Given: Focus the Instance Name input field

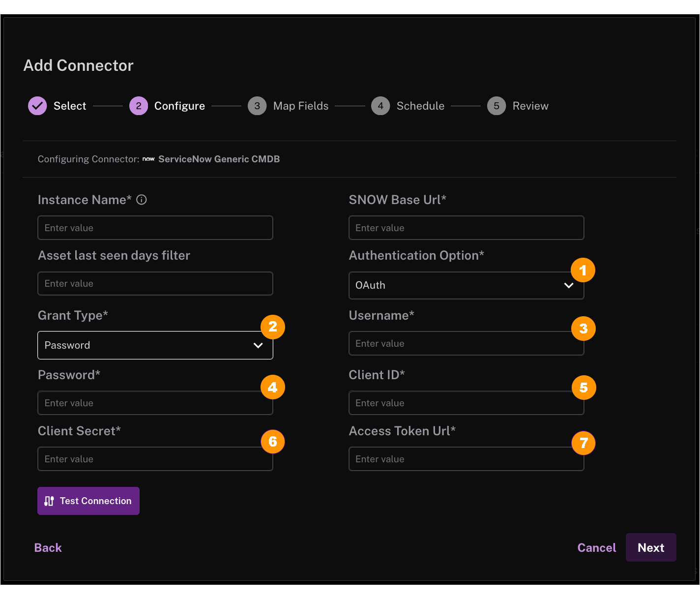Looking at the screenshot, I should (x=155, y=228).
